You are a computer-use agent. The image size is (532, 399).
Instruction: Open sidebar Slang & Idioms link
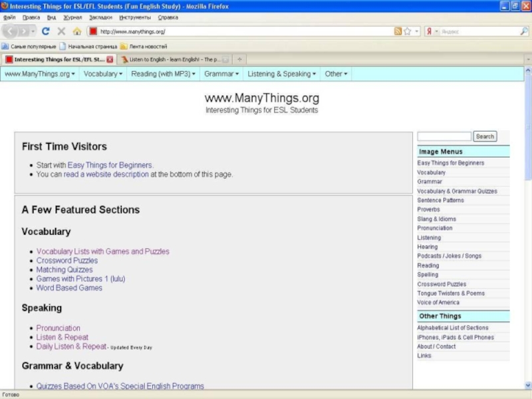tap(437, 219)
